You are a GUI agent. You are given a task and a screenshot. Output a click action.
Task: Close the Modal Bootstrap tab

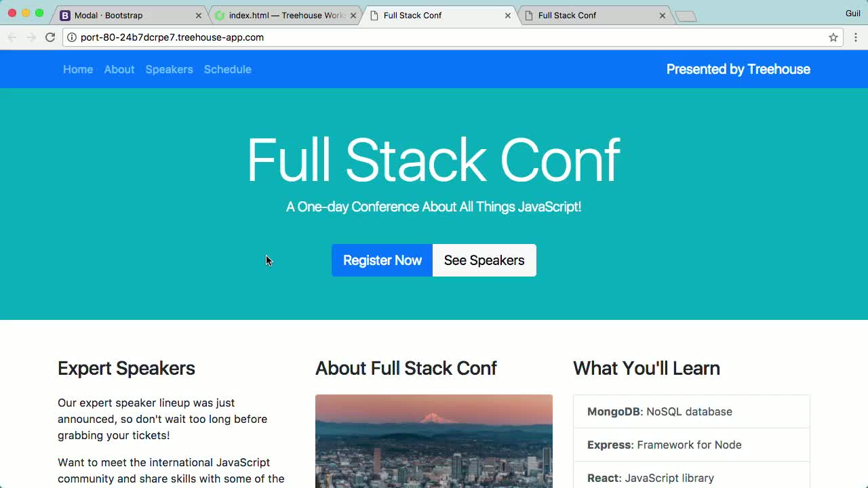tap(198, 15)
